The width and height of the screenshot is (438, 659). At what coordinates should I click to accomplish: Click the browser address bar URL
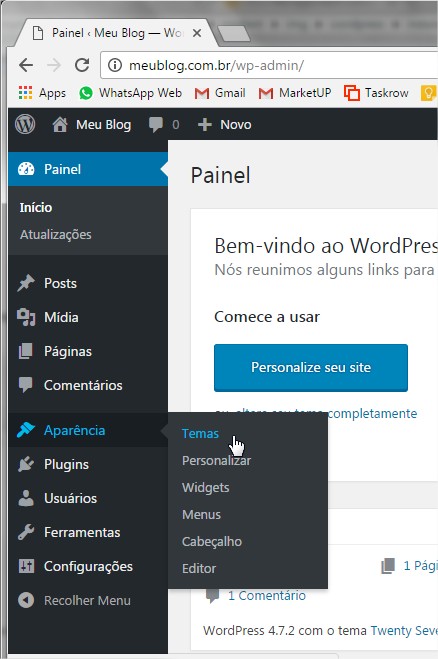click(216, 65)
